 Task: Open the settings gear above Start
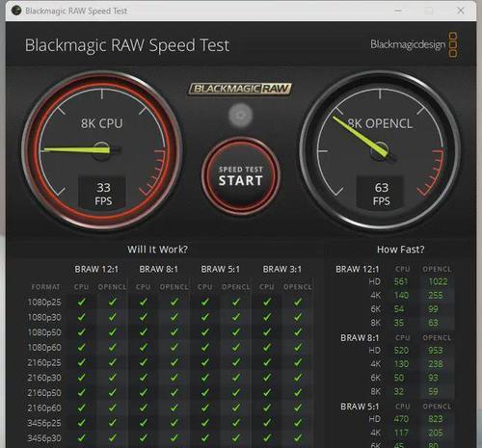(x=240, y=116)
